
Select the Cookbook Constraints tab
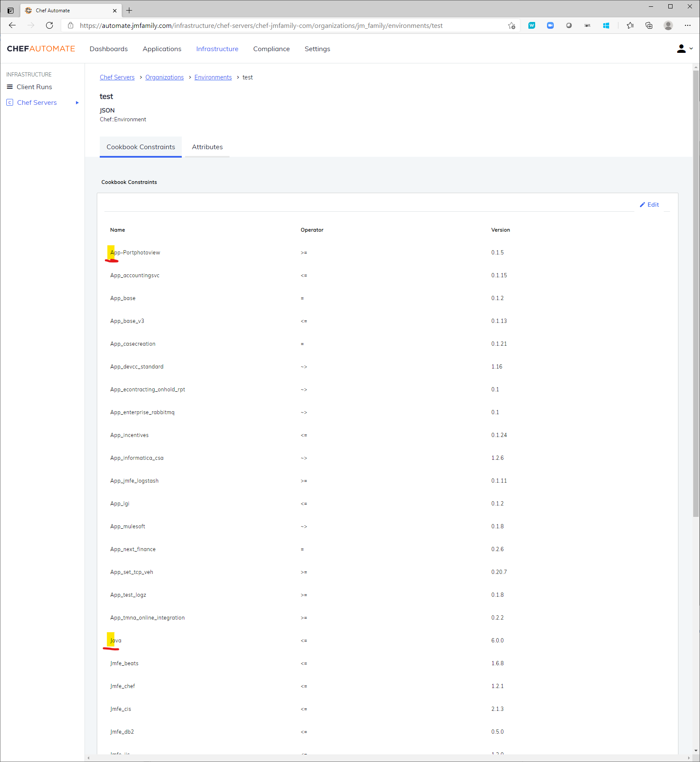tap(141, 147)
